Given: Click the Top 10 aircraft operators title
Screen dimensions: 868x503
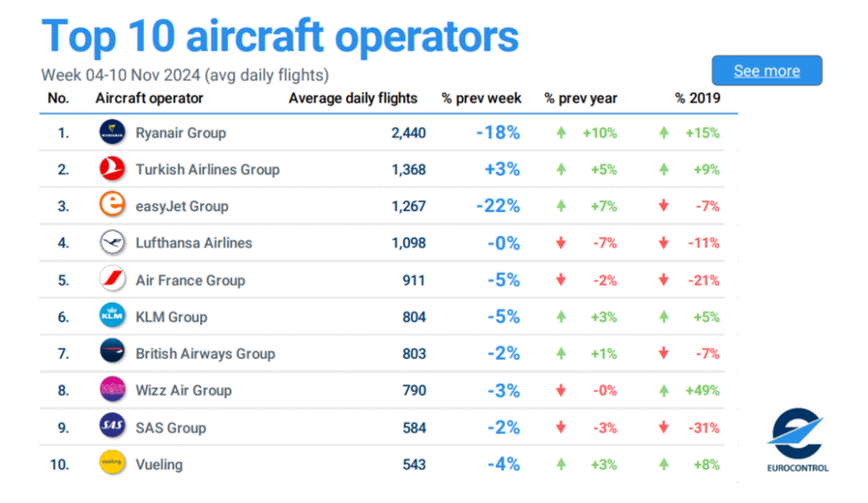Looking at the screenshot, I should (x=280, y=36).
